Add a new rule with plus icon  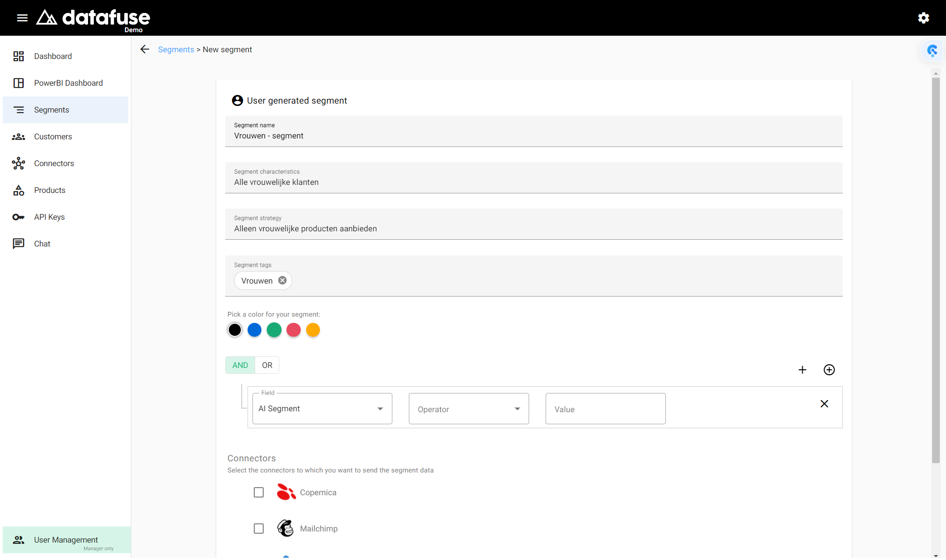tap(803, 370)
